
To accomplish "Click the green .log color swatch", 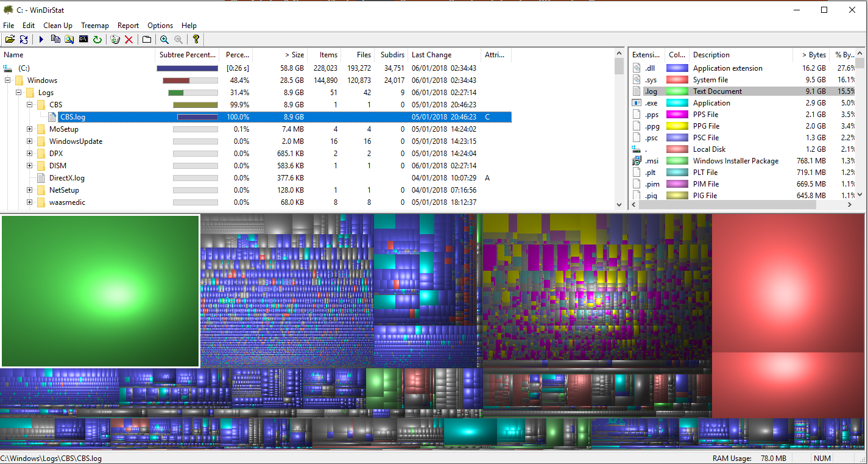I will point(677,91).
